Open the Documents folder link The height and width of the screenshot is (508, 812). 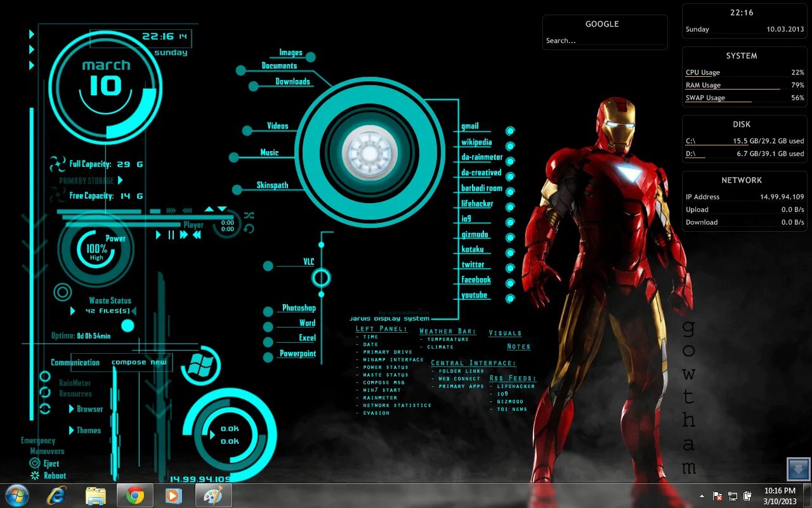(x=279, y=66)
